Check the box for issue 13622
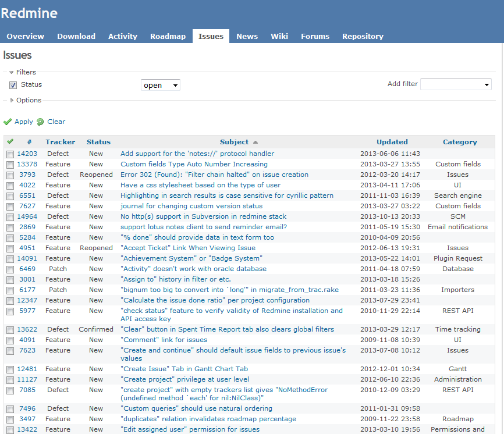The image size is (504, 434). tap(10, 330)
